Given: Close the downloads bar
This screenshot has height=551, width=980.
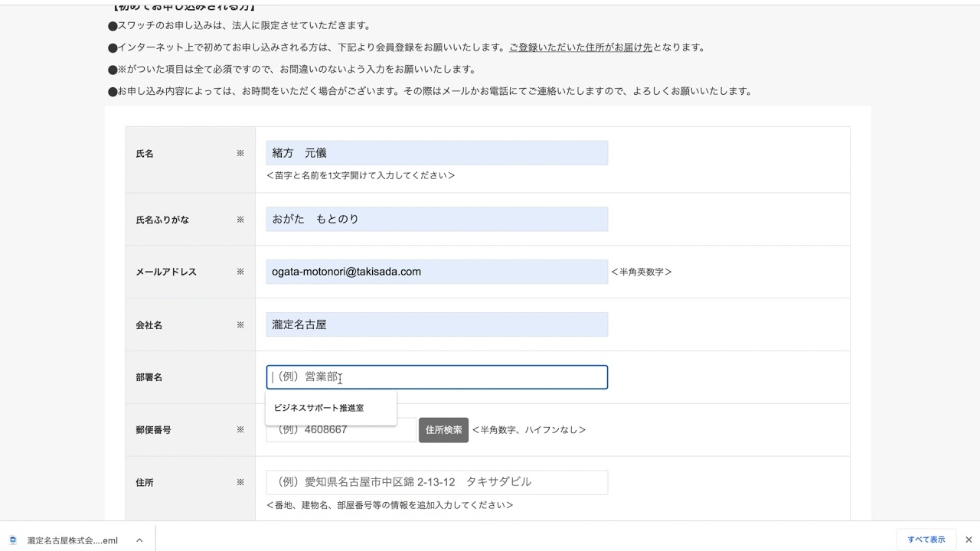Looking at the screenshot, I should click(x=969, y=540).
